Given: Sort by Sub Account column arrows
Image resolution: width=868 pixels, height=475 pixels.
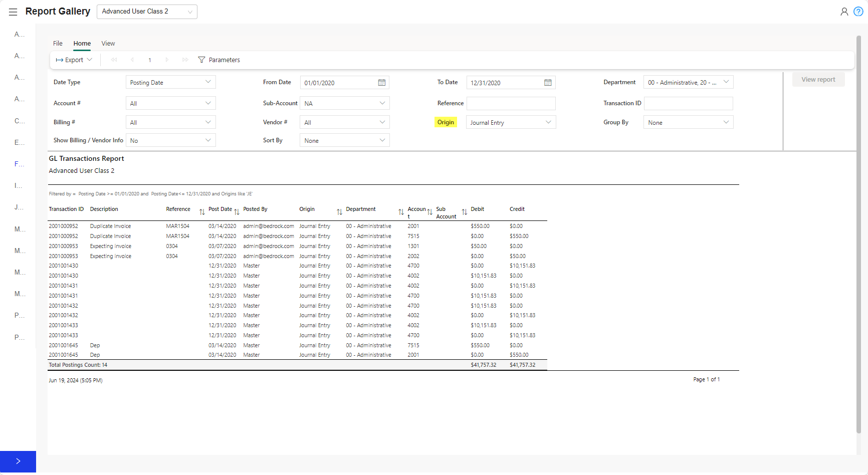Looking at the screenshot, I should 465,212.
